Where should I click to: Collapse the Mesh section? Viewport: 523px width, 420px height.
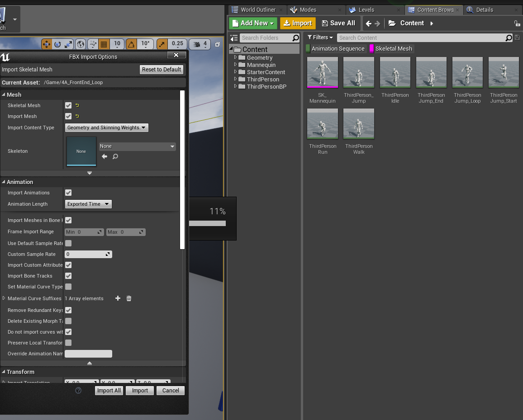coord(4,94)
